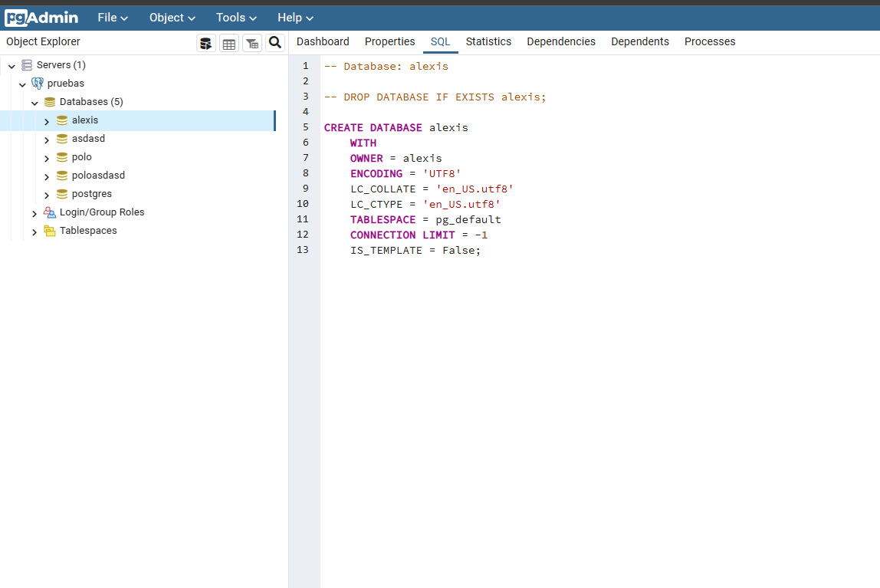Expand the polo database node

[47, 158]
